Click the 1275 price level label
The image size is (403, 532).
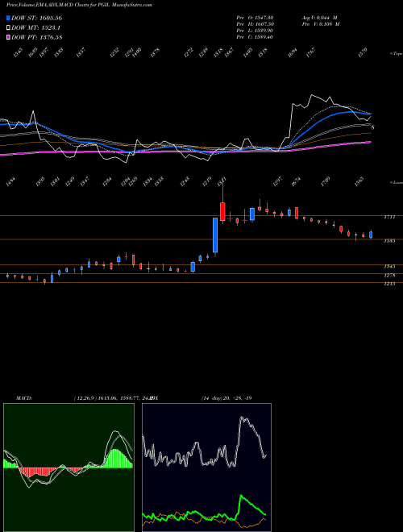click(x=389, y=275)
